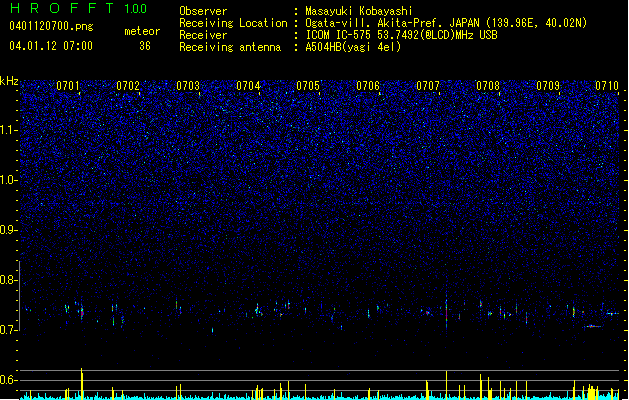Click the Receiving Location label

point(233,23)
